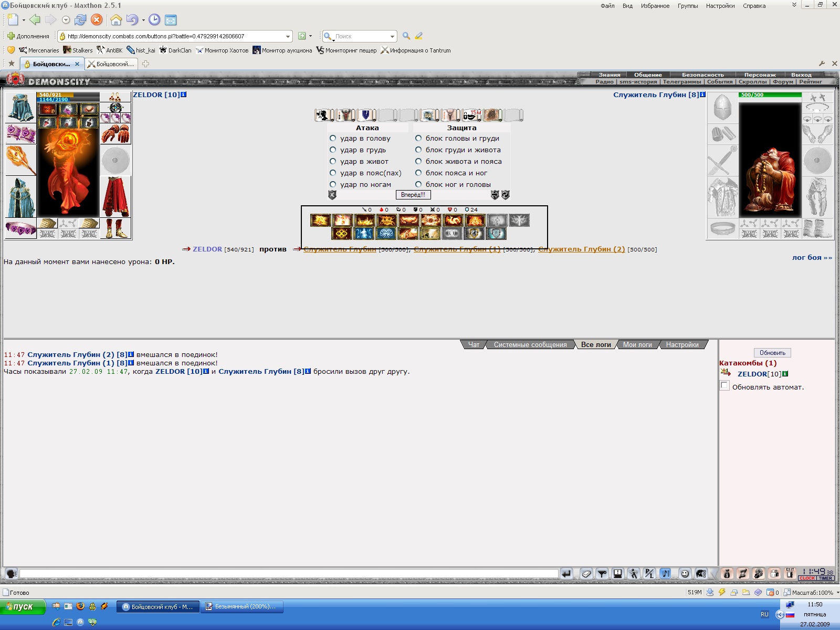Use the golden diamond rune ability icon

(x=342, y=234)
